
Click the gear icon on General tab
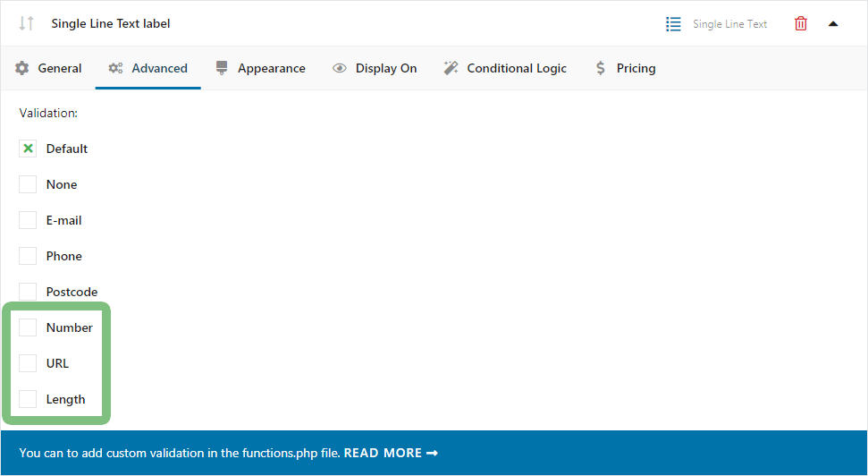22,68
